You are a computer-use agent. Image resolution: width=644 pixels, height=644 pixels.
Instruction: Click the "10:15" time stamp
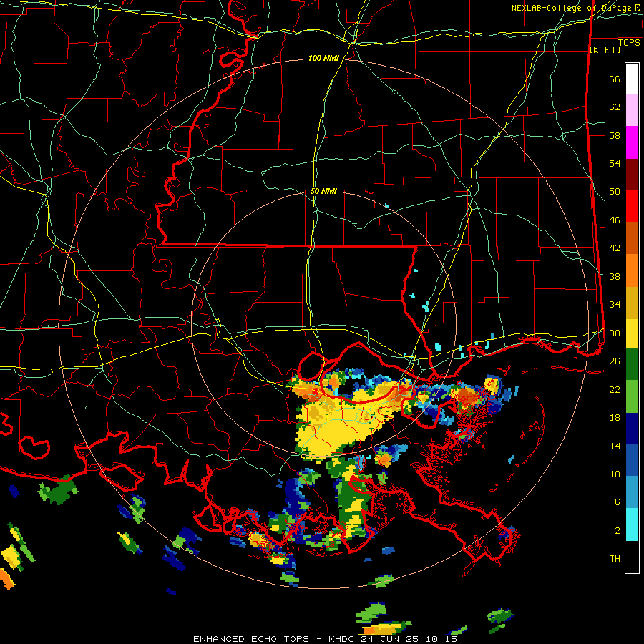click(441, 639)
